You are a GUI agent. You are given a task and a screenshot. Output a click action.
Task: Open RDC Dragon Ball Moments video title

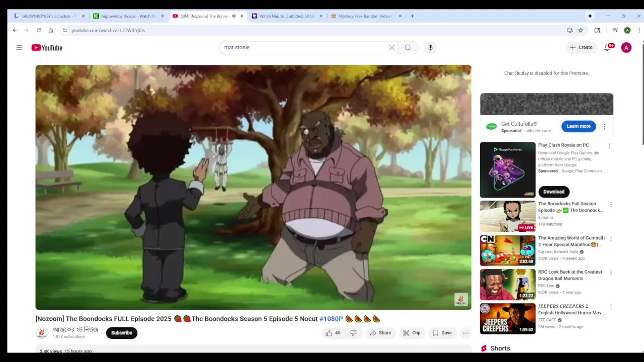(570, 275)
